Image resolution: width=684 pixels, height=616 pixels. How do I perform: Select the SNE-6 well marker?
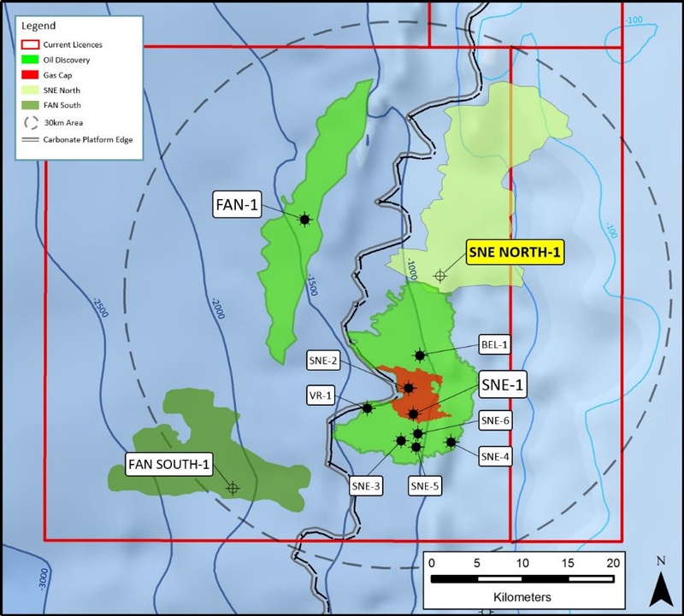click(418, 433)
